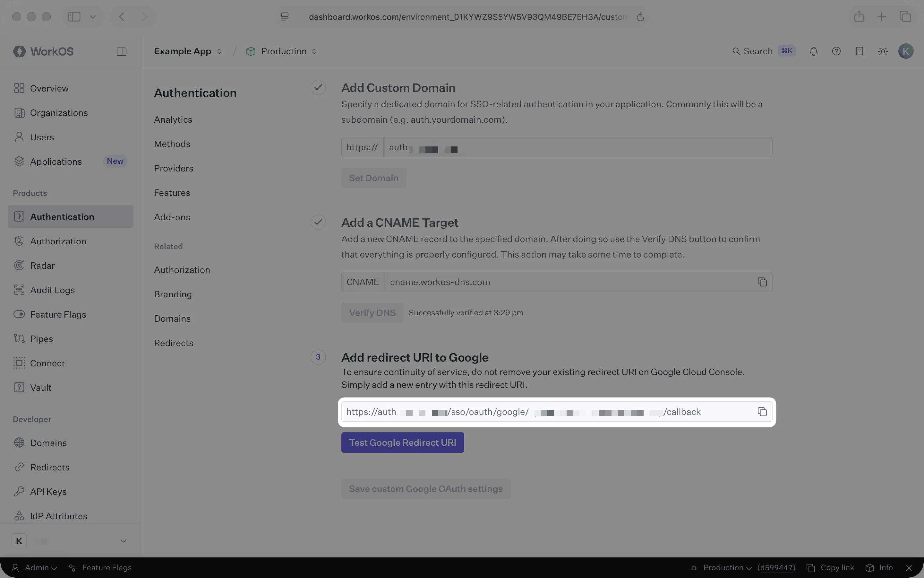The width and height of the screenshot is (924, 578).
Task: Open Overview in sidebar
Action: [x=71, y=88]
